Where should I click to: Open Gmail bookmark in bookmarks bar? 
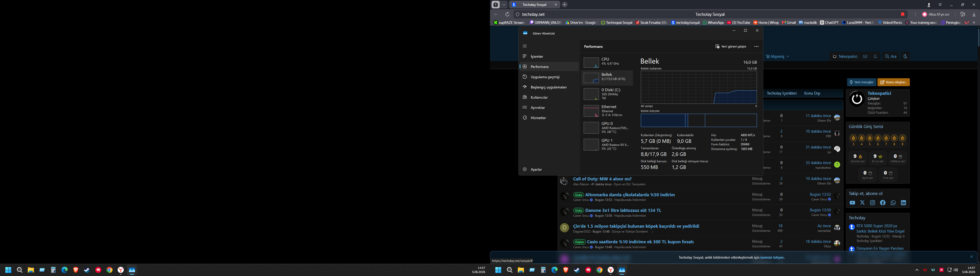pyautogui.click(x=789, y=22)
